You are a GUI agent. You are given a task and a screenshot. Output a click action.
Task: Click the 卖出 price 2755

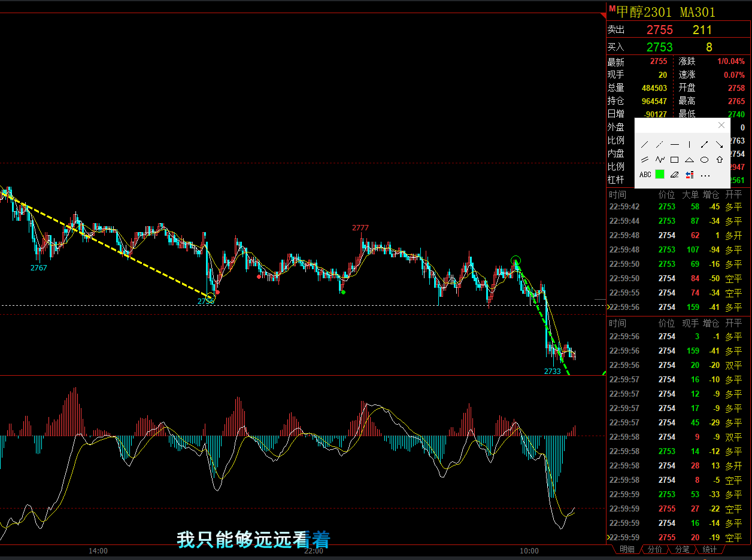coord(660,30)
